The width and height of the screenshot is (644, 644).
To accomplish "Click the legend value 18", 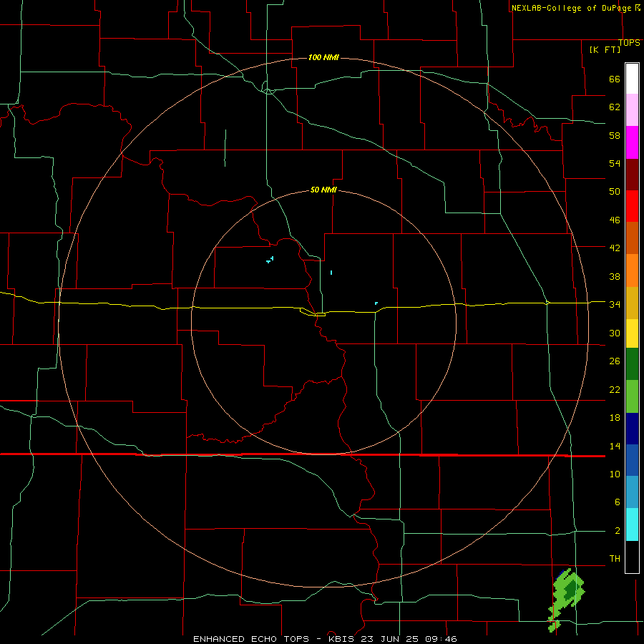I will [x=615, y=418].
